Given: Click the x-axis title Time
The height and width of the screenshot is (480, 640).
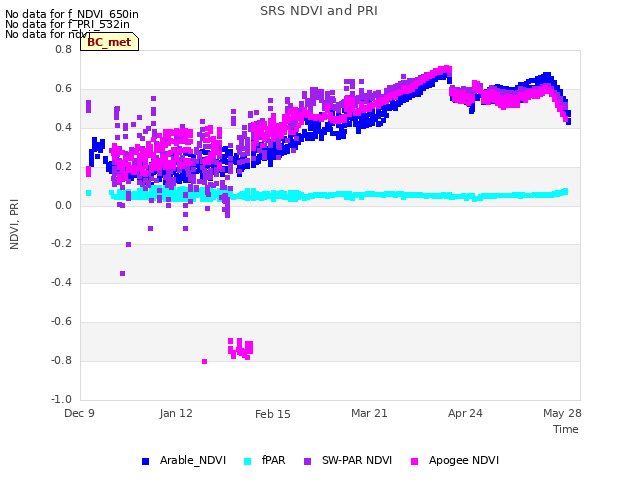Looking at the screenshot, I should (x=566, y=429).
